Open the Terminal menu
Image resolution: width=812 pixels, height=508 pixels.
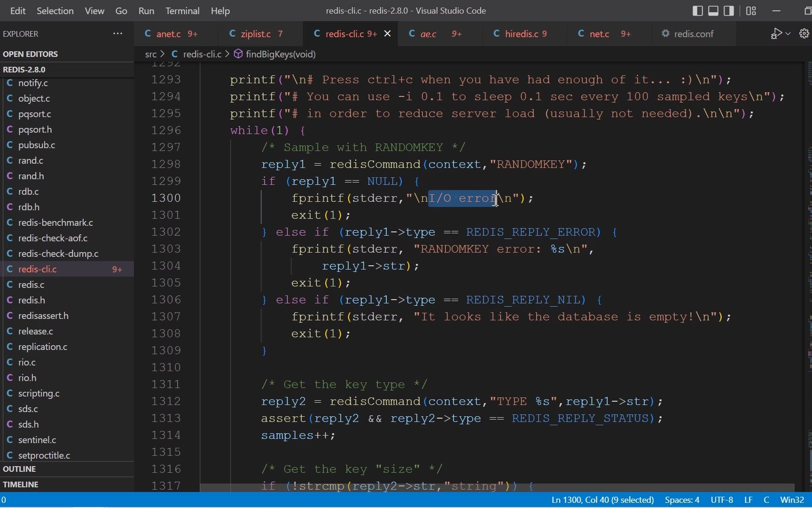coord(182,11)
